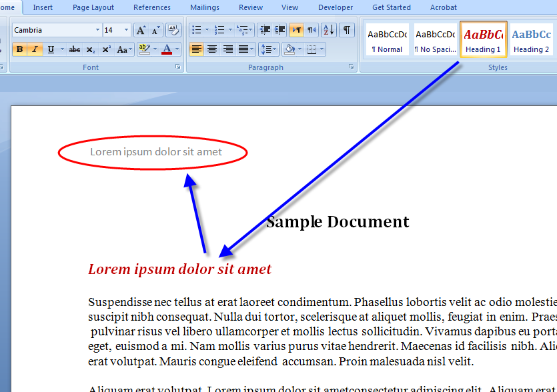Viewport: 557px width, 392px height.
Task: Click Numbering list icon
Action: 219,30
